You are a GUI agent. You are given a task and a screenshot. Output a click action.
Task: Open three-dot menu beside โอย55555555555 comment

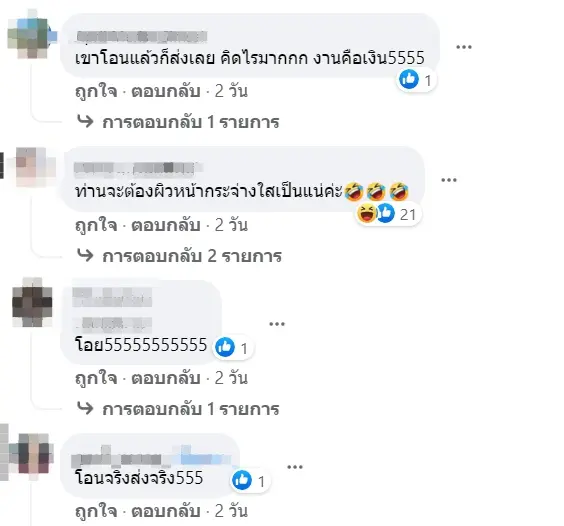(277, 324)
